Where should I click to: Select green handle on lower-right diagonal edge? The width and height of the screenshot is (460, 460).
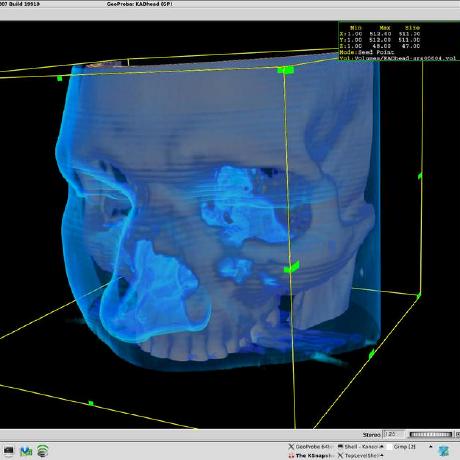tap(372, 354)
